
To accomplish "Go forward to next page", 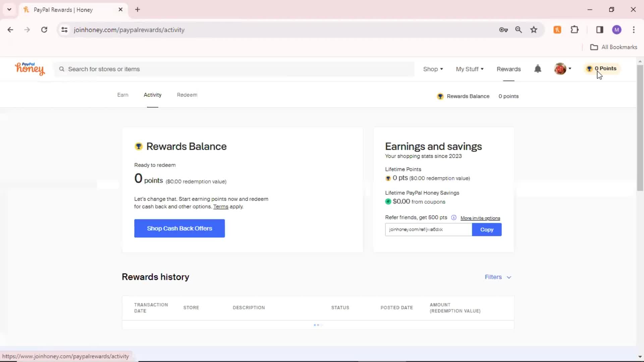I will (27, 30).
